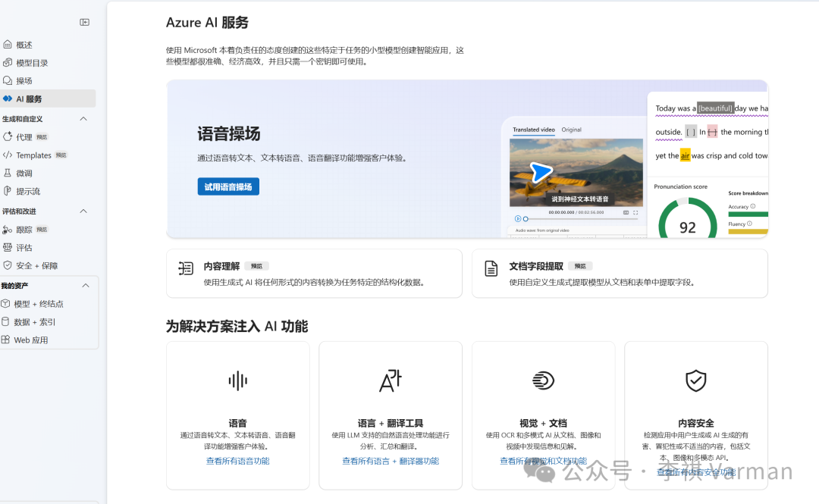Click the 内容安全 shield checkmark icon
The height and width of the screenshot is (504, 819).
coord(695,380)
